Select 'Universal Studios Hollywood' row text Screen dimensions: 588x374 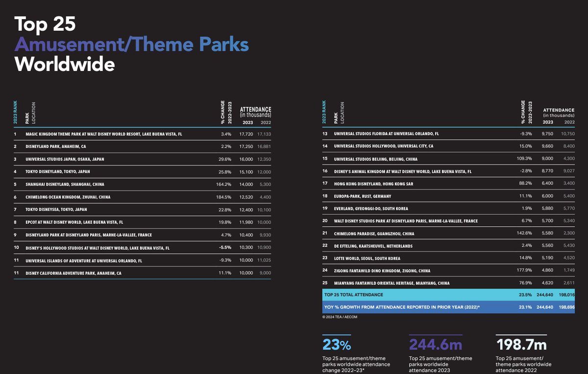(x=383, y=146)
